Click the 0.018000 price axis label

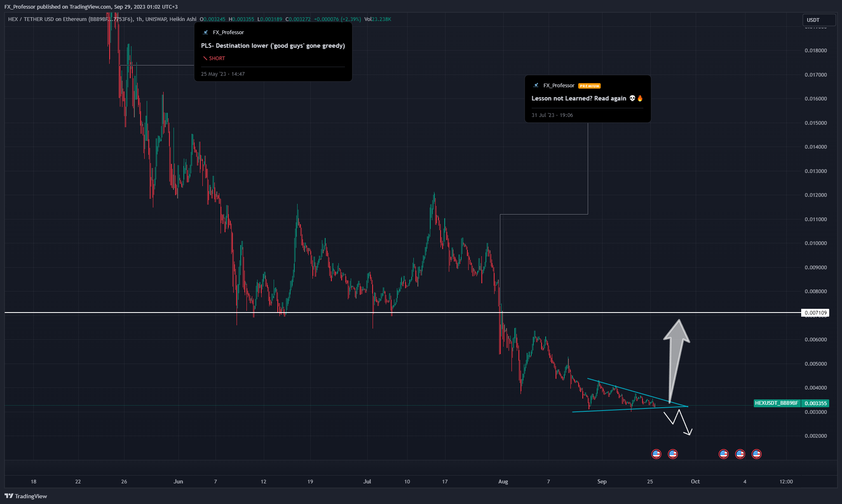[x=816, y=51]
